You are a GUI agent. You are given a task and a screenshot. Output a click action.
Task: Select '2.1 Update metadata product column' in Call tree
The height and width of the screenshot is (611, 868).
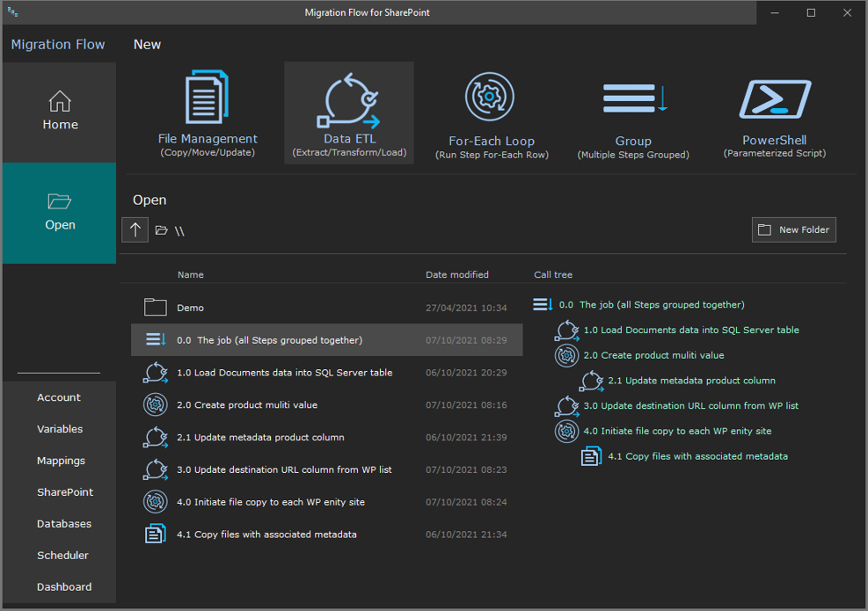pyautogui.click(x=692, y=381)
